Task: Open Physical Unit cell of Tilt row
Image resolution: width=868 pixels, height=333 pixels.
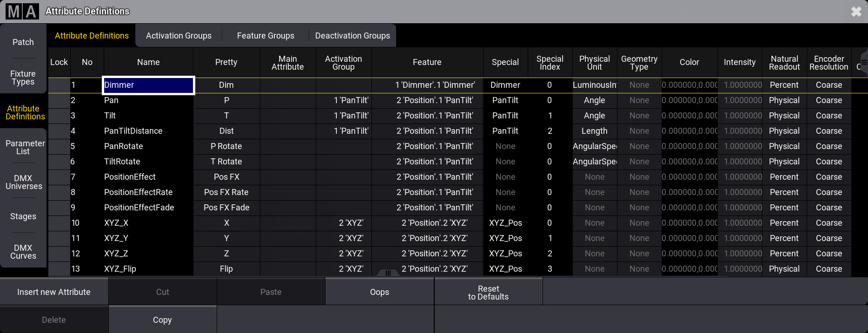Action: coord(594,116)
